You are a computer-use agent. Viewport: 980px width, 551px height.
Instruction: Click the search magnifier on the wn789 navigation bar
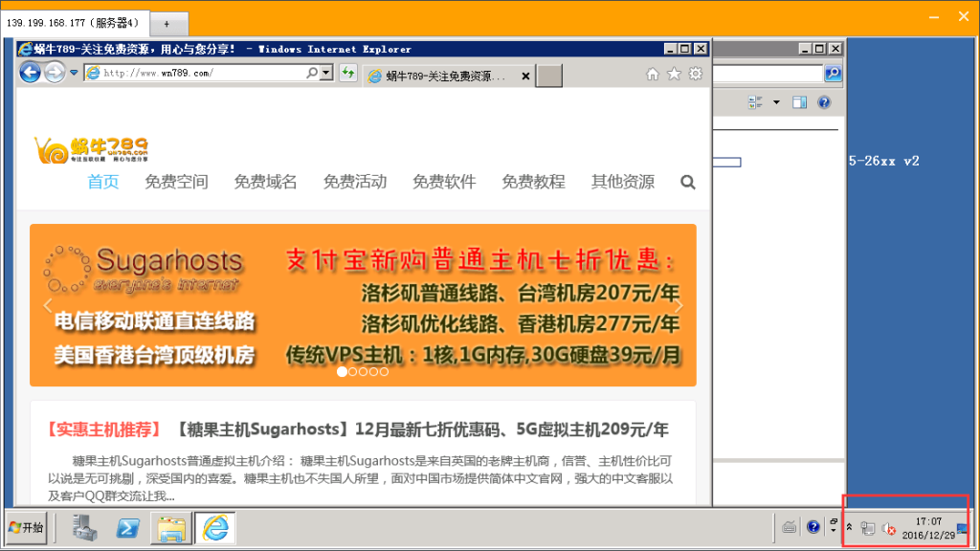688,182
